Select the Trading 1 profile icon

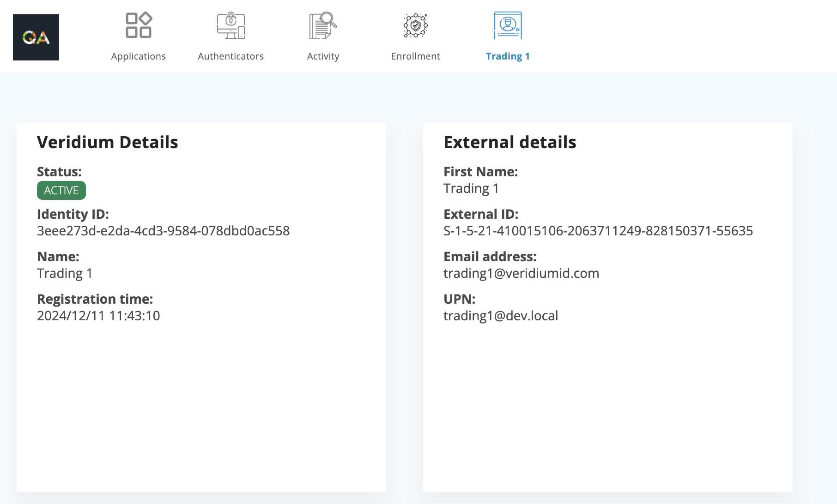[x=508, y=25]
